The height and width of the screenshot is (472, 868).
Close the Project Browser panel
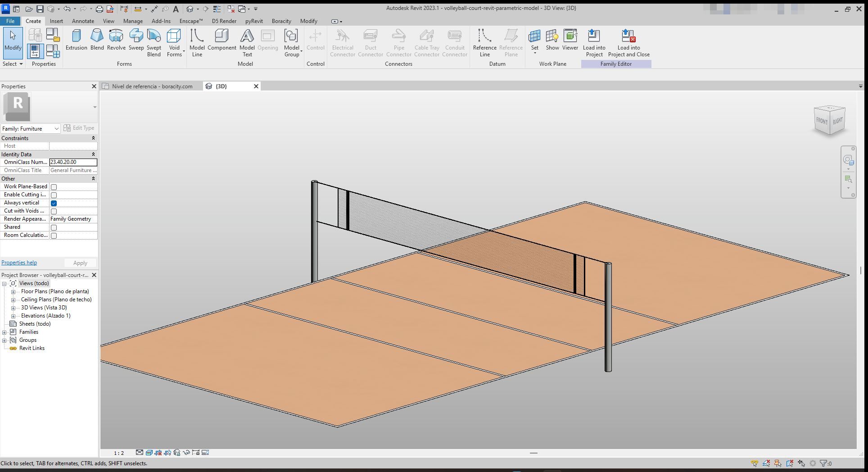click(x=94, y=275)
